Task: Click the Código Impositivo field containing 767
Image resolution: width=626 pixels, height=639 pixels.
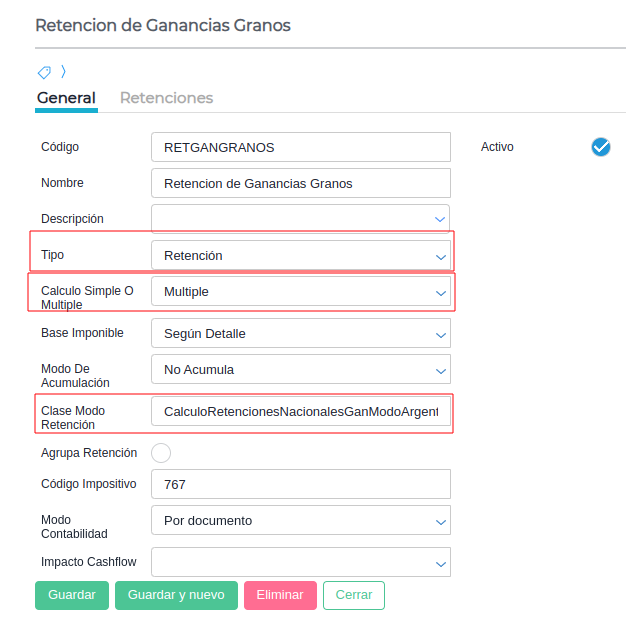Action: pyautogui.click(x=300, y=485)
